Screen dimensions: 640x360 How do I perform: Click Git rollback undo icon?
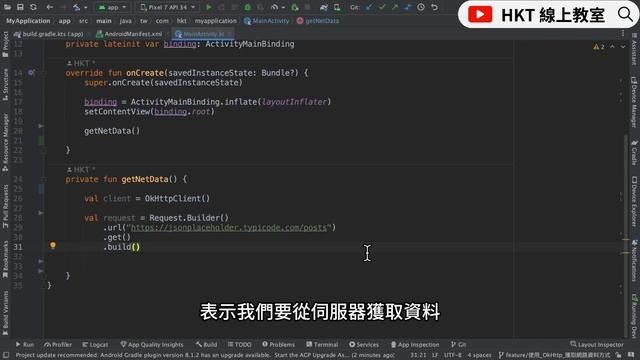click(434, 7)
